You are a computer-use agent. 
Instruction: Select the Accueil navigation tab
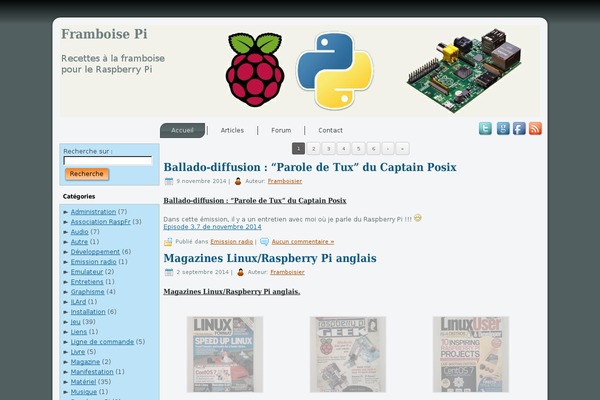click(x=183, y=130)
